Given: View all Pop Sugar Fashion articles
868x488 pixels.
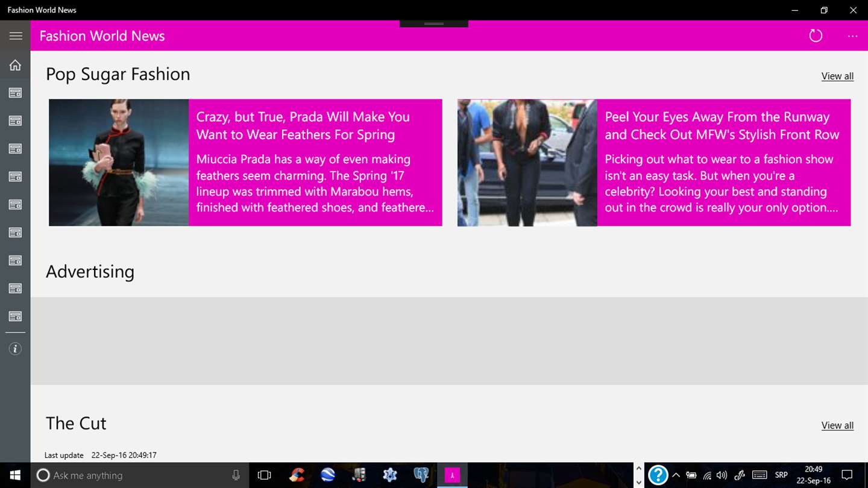Looking at the screenshot, I should click(x=837, y=76).
